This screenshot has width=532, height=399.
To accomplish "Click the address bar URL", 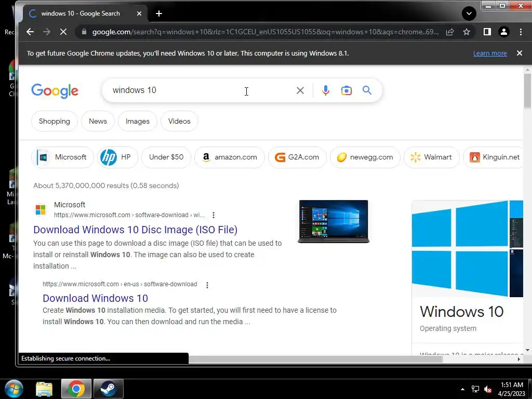I will (265, 32).
